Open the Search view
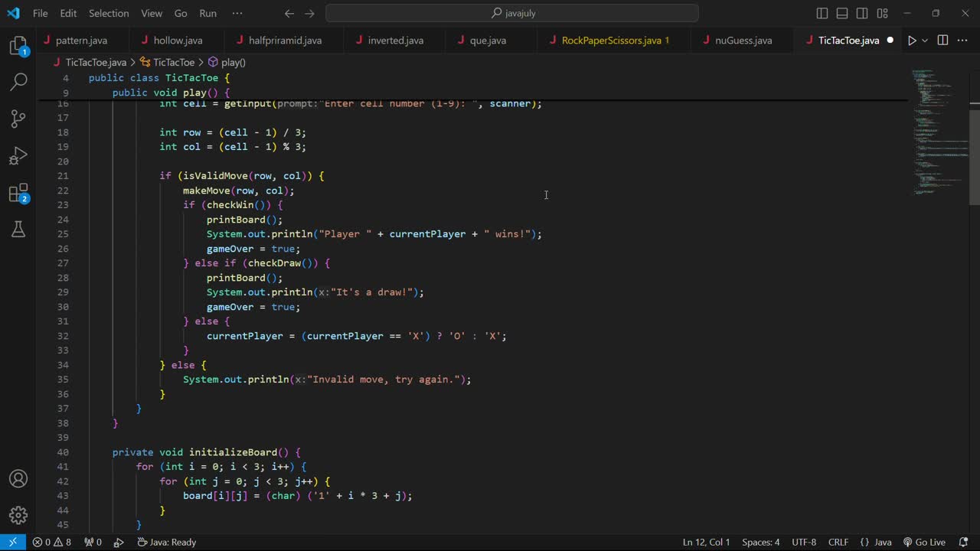 pos(18,82)
